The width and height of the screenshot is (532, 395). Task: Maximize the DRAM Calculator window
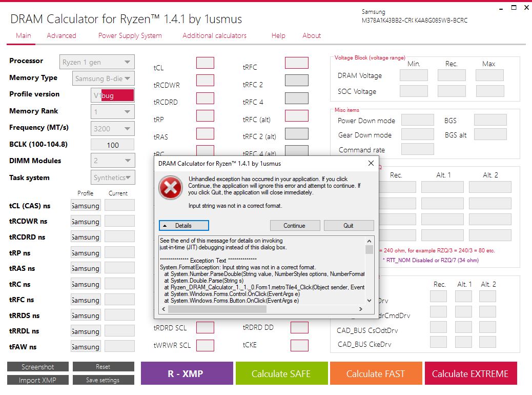pos(514,8)
